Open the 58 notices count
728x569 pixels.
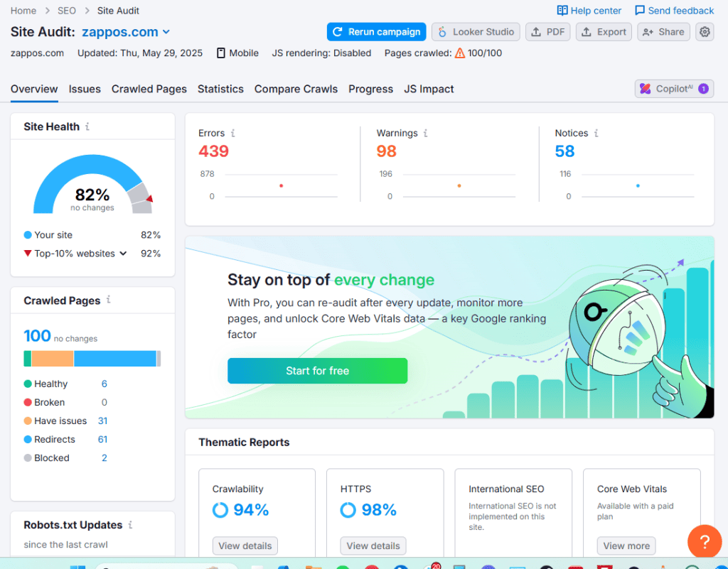click(564, 151)
